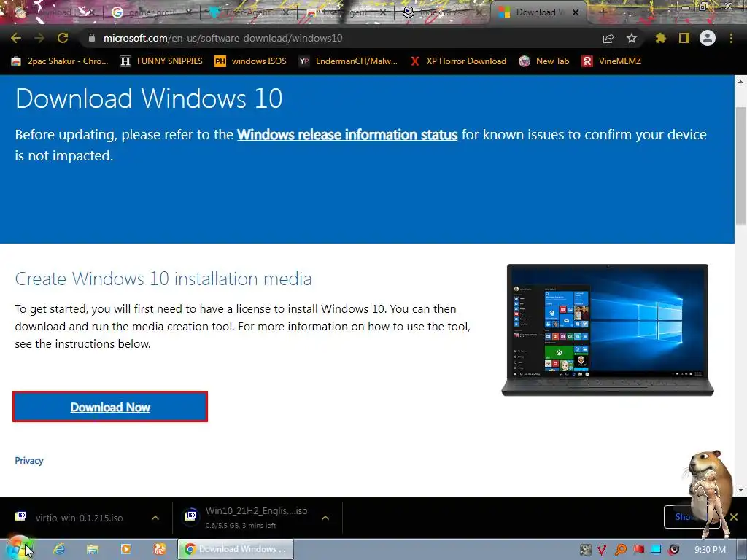The width and height of the screenshot is (747, 560).
Task: Open the Extensions puzzle icon
Action: click(661, 38)
